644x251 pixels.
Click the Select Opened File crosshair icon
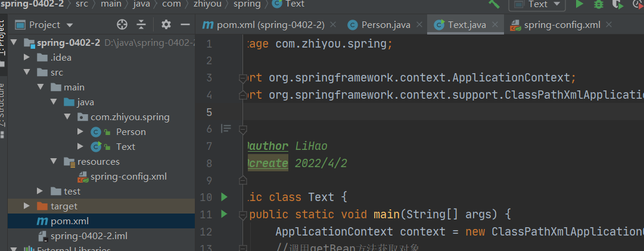(x=122, y=24)
